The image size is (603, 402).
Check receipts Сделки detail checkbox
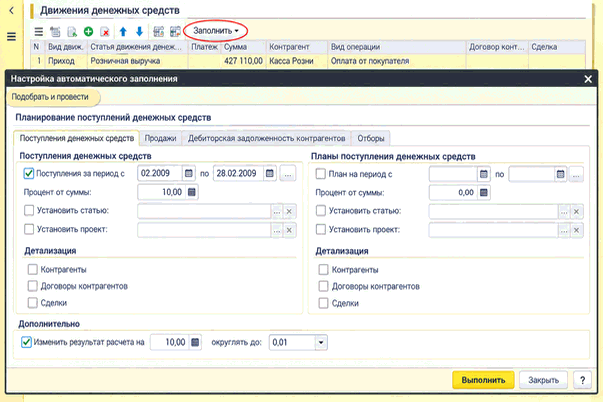(33, 303)
